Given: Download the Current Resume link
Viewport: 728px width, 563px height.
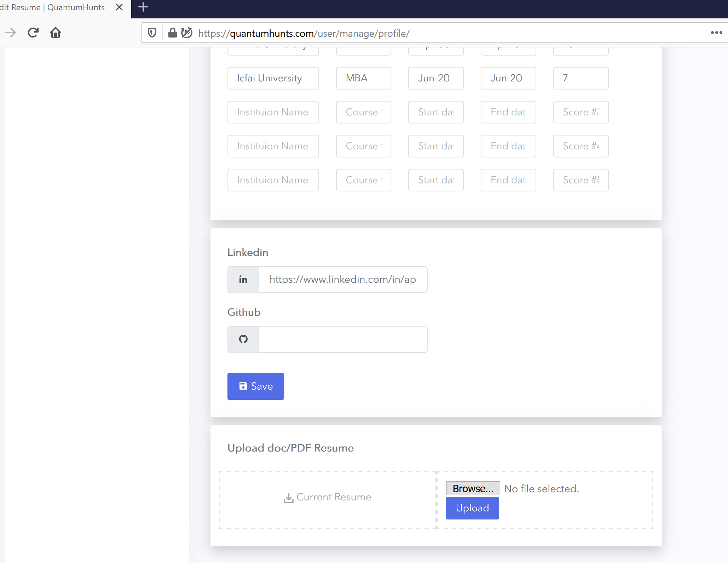Looking at the screenshot, I should 328,497.
